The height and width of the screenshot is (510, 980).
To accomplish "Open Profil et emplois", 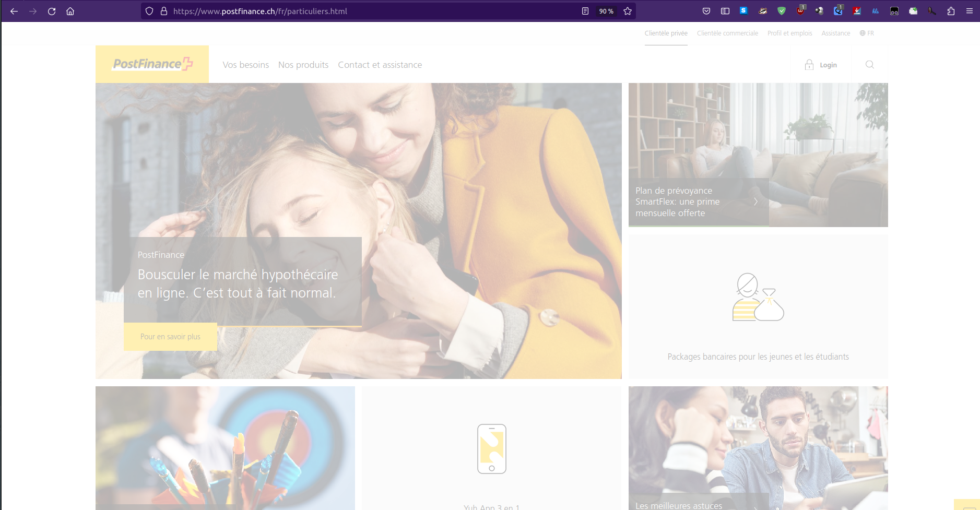I will [x=790, y=33].
